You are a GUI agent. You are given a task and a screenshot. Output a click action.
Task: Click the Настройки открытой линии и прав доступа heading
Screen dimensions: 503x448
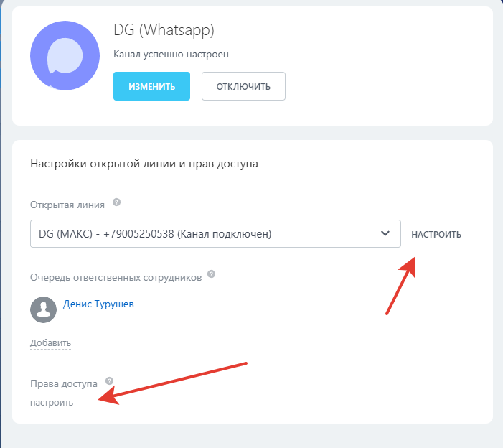pyautogui.click(x=144, y=164)
